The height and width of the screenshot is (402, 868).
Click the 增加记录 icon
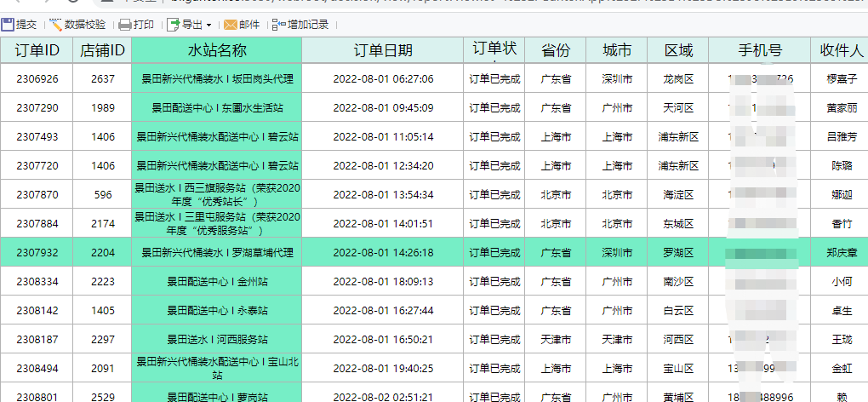(278, 25)
